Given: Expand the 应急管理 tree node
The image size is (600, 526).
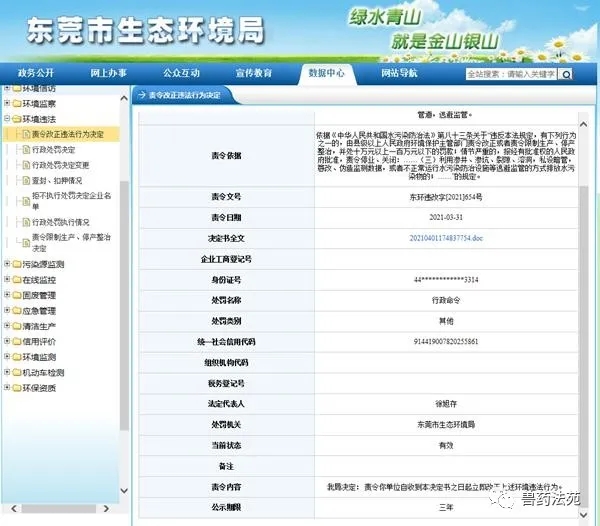Looking at the screenshot, I should tap(7, 310).
